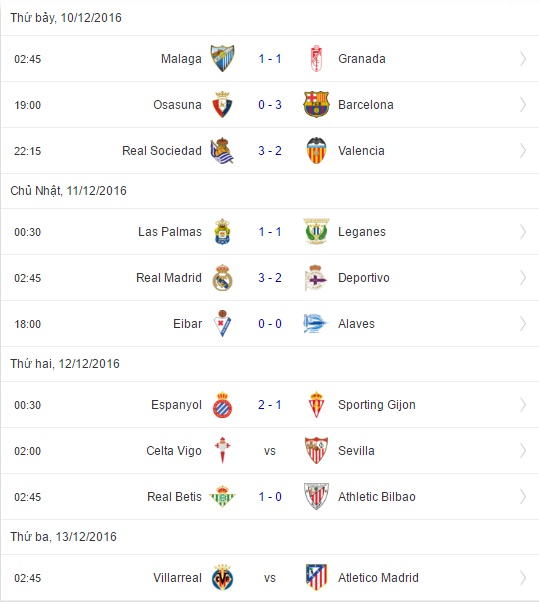Click the Valencia bat crest

pos(316,150)
